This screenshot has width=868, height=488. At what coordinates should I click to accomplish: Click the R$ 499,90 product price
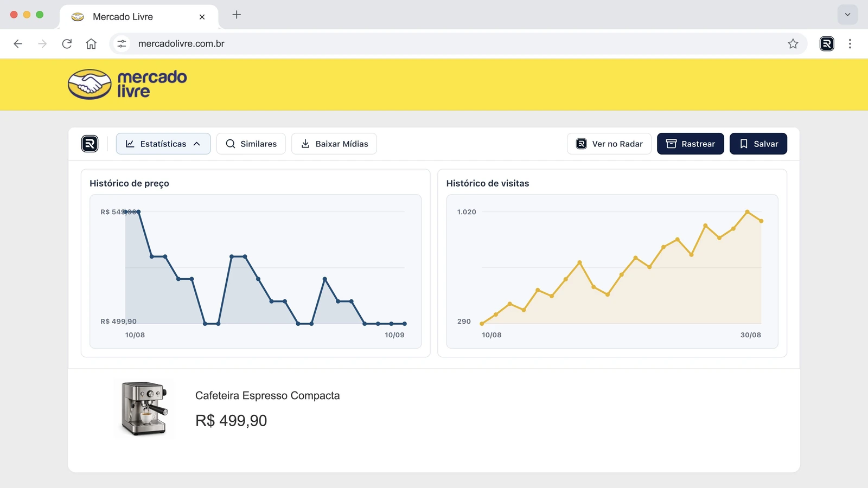pos(231,421)
